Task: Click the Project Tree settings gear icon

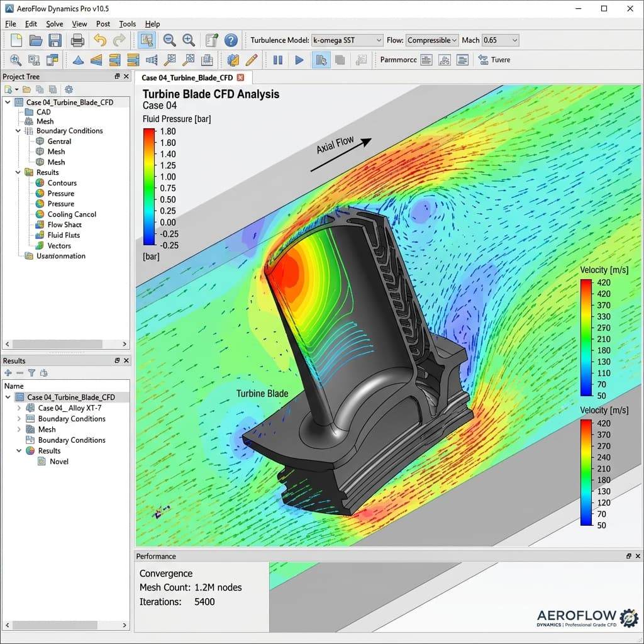Action: point(69,90)
